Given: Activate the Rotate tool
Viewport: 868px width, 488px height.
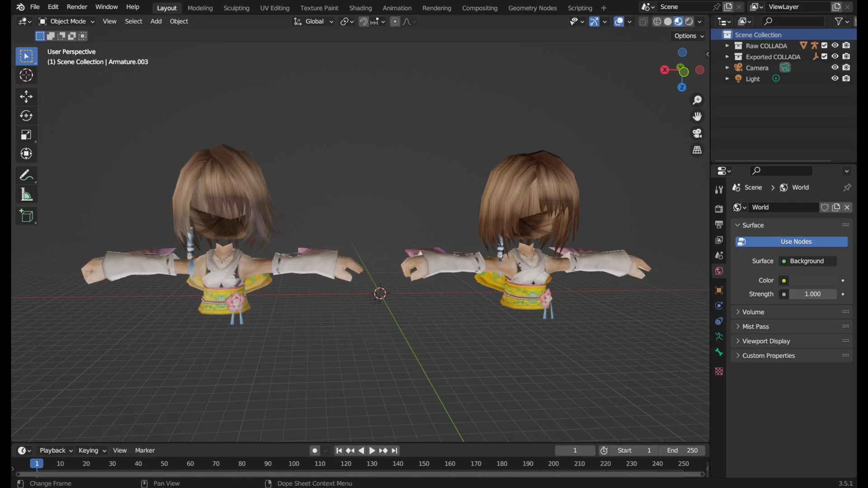Looking at the screenshot, I should click(26, 116).
